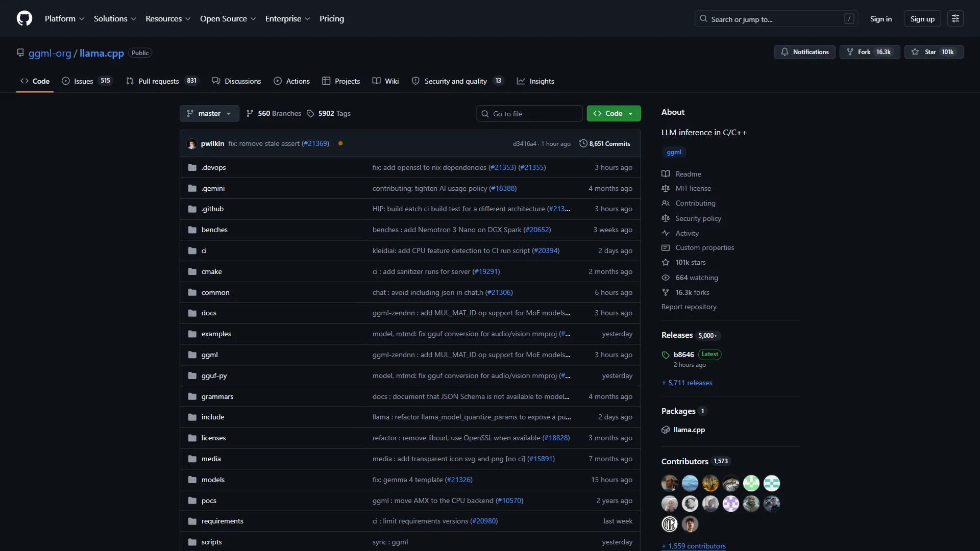Expand the Platform navigation menu
This screenshot has height=551, width=980.
[x=64, y=18]
